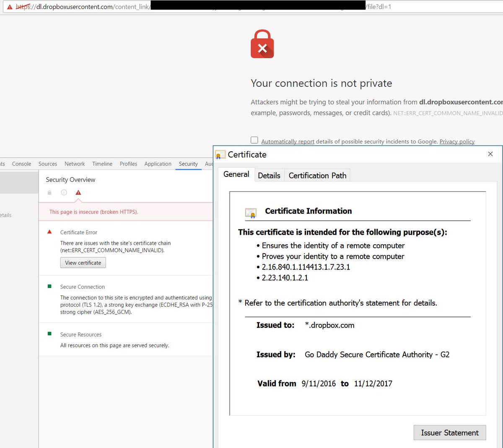Click the 2.16.840.1.114413.1.7.23.1 purpose entry
This screenshot has width=503, height=448.
pos(306,267)
